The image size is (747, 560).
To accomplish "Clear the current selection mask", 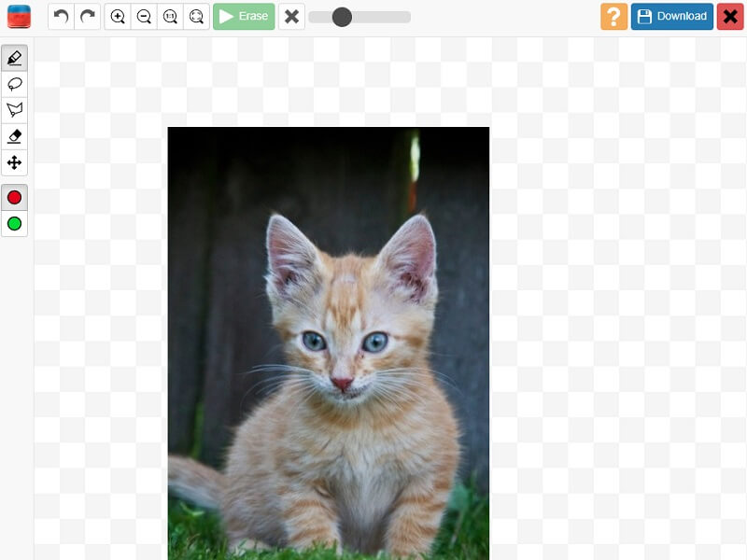I will 290,16.
